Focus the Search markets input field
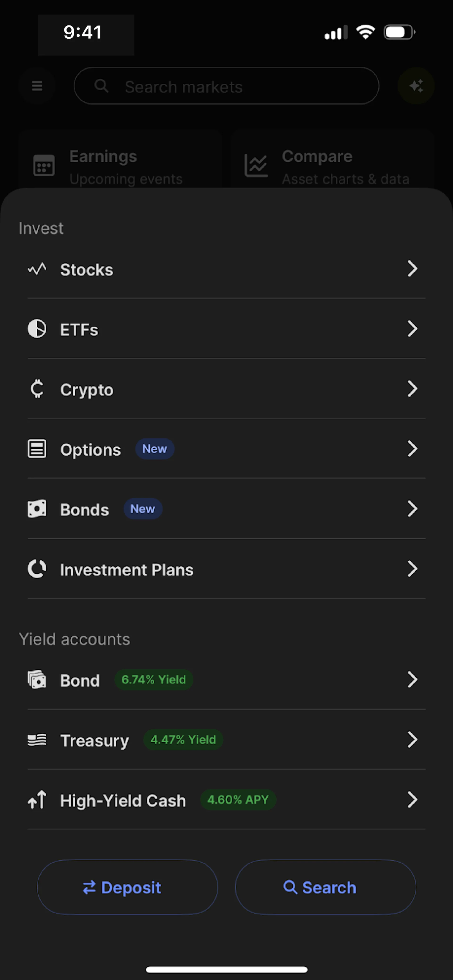The image size is (453, 980). pos(226,86)
